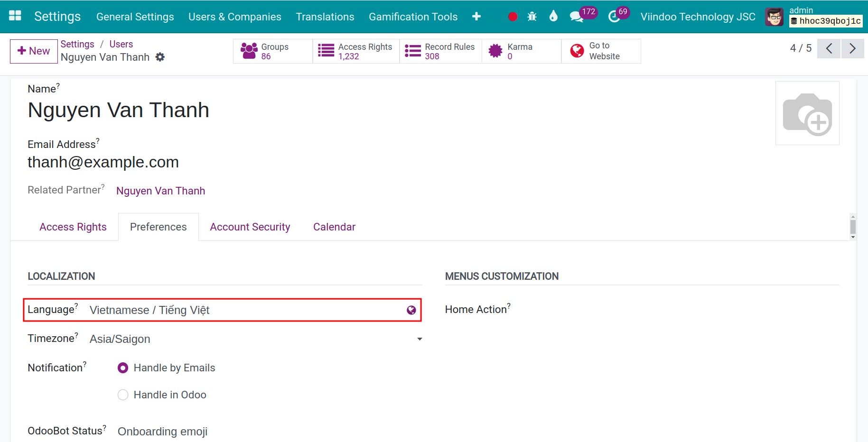Switch to Calendar tab
The width and height of the screenshot is (868, 442).
[x=334, y=227]
